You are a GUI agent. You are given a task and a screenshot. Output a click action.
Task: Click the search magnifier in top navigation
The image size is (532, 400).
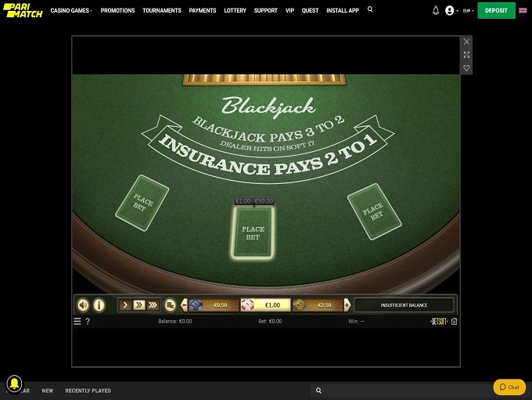click(370, 10)
